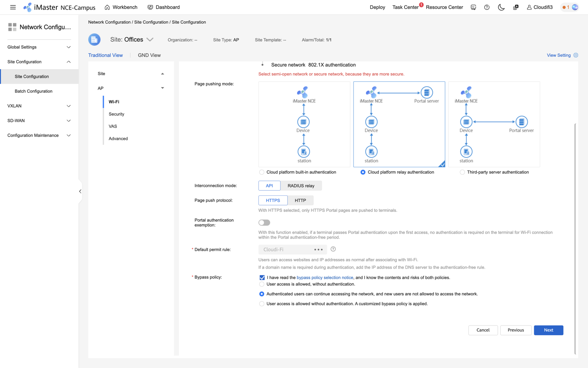
Task: Switch to the GND View tab
Action: pos(149,55)
